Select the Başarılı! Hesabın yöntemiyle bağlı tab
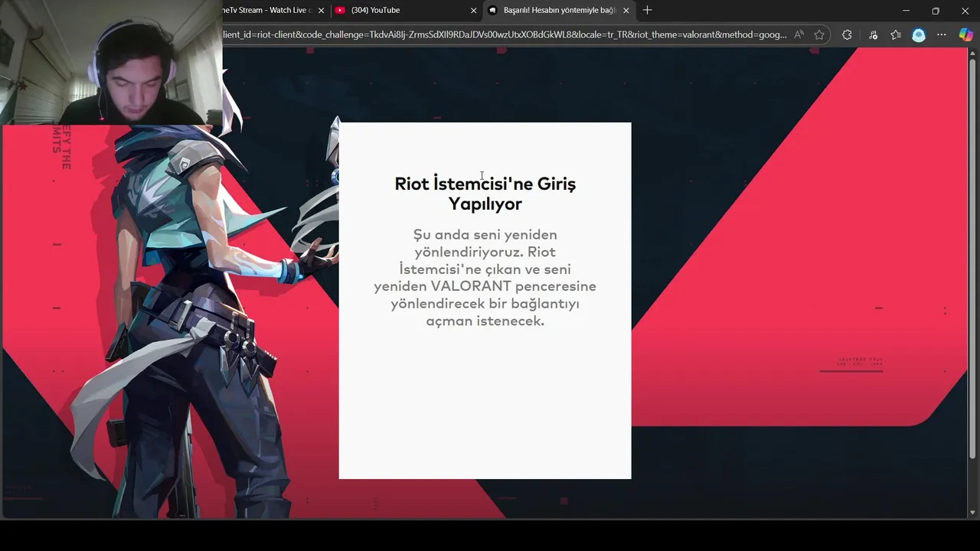Viewport: 980px width, 551px height. (x=559, y=10)
